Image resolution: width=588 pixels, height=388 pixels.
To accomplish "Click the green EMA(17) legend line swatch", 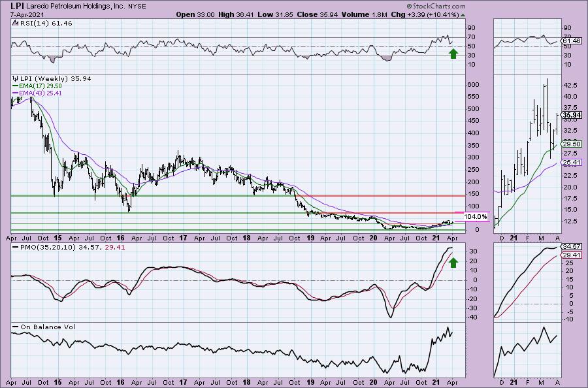I will click(16, 86).
